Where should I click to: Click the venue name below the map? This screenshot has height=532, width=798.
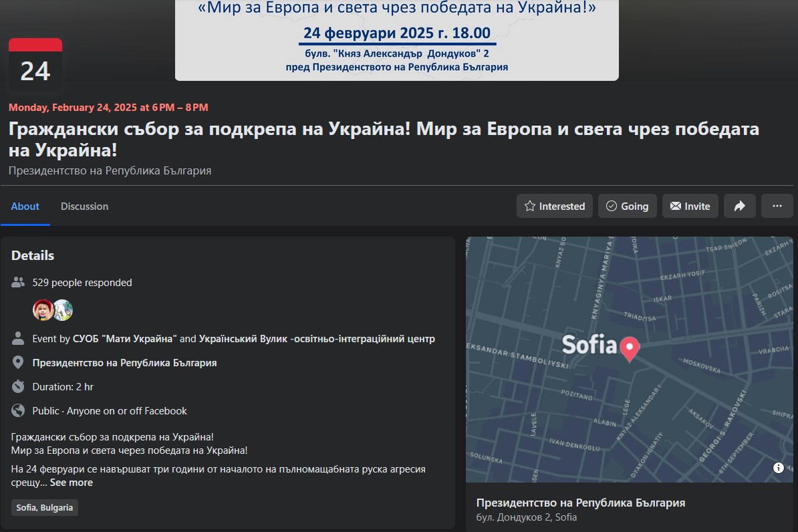click(581, 503)
